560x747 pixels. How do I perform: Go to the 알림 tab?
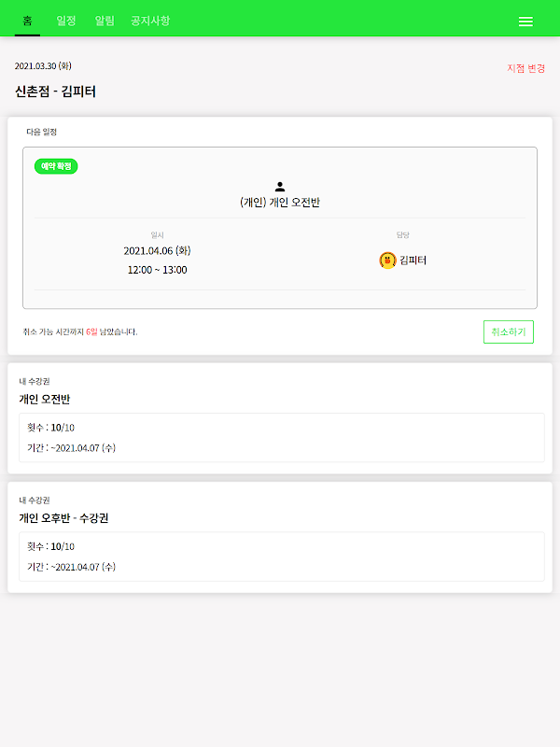(105, 20)
